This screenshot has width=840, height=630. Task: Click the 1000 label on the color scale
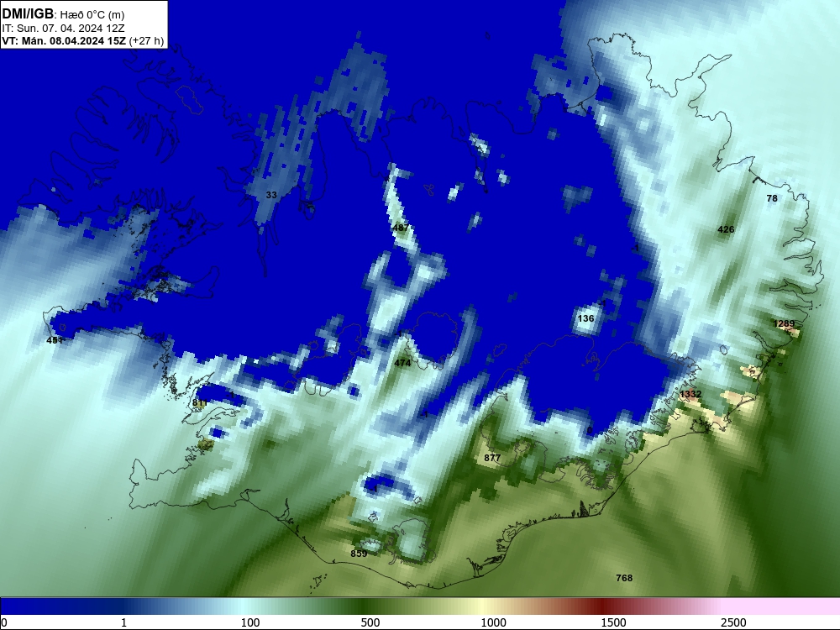pyautogui.click(x=493, y=622)
